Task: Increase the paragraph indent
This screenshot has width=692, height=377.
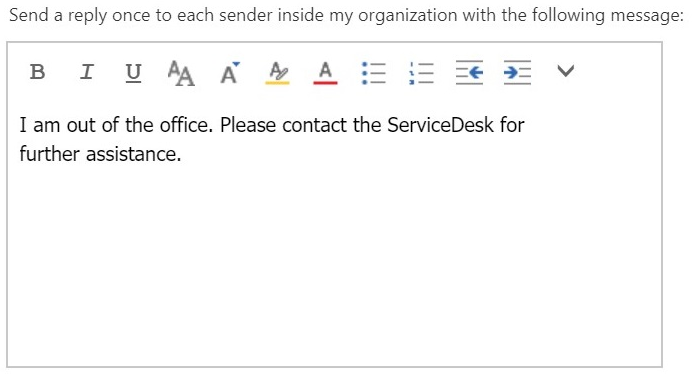Action: (x=517, y=72)
